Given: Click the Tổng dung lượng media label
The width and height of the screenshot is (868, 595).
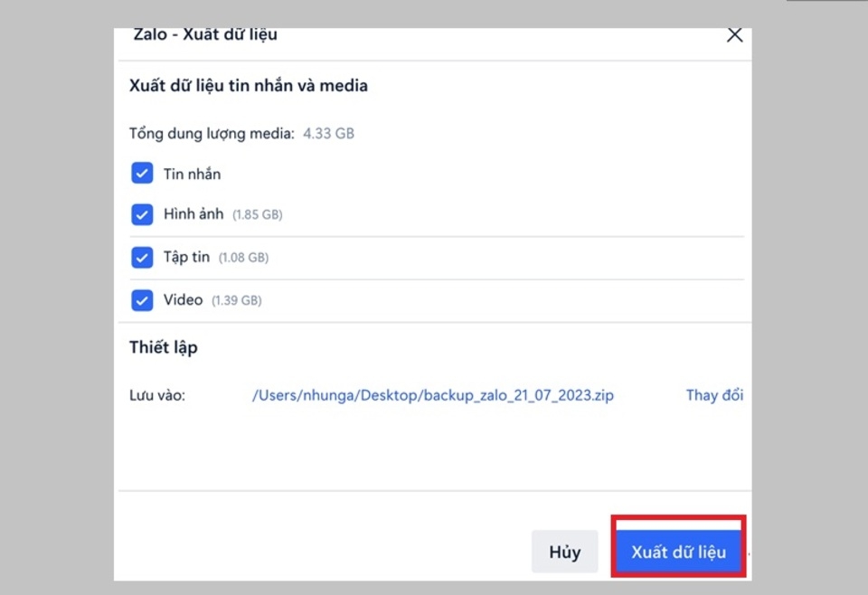Looking at the screenshot, I should pyautogui.click(x=212, y=134).
